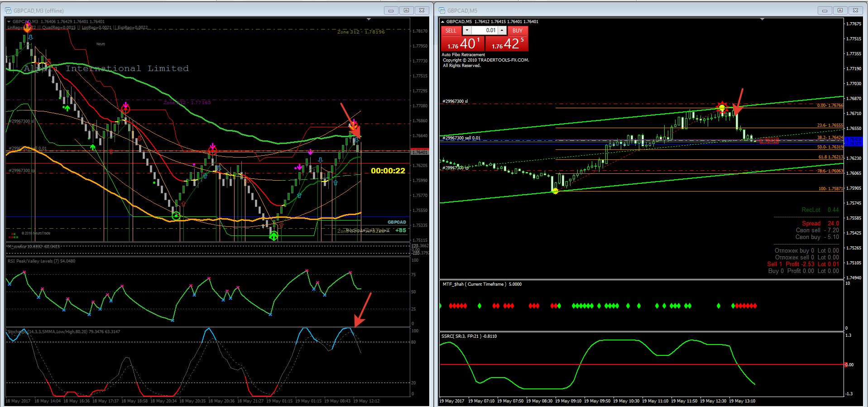Click the "61.8 1.76213" Fibonacci level label
This screenshot has height=407, width=868.
[830, 157]
